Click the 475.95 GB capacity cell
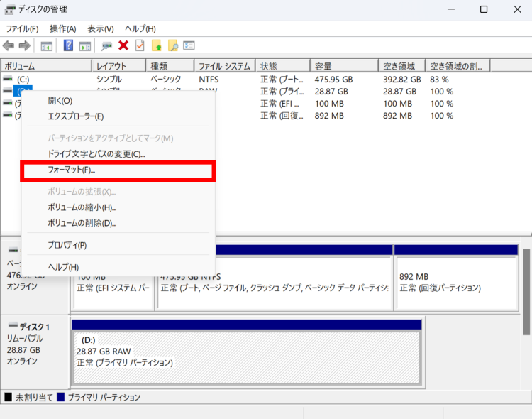 coord(333,80)
